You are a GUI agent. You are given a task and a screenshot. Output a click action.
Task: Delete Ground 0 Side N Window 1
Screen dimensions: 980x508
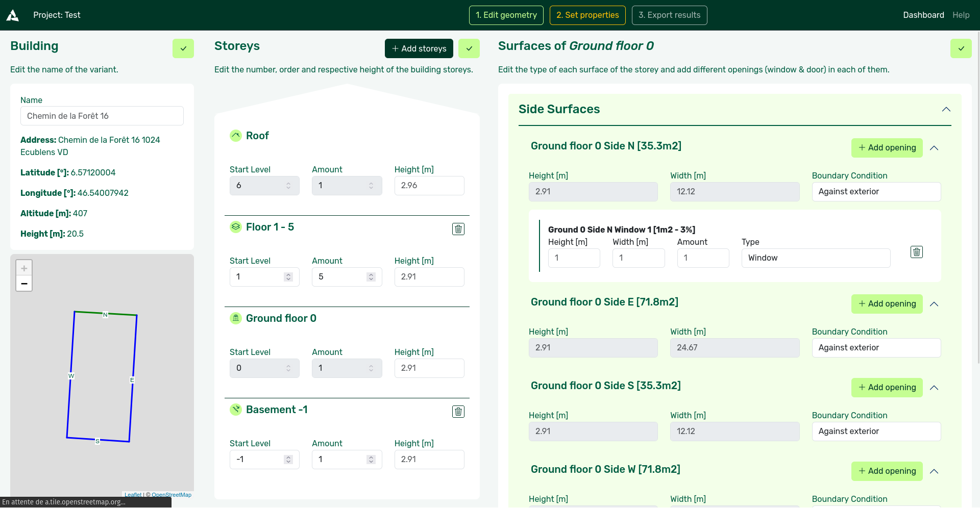click(917, 252)
